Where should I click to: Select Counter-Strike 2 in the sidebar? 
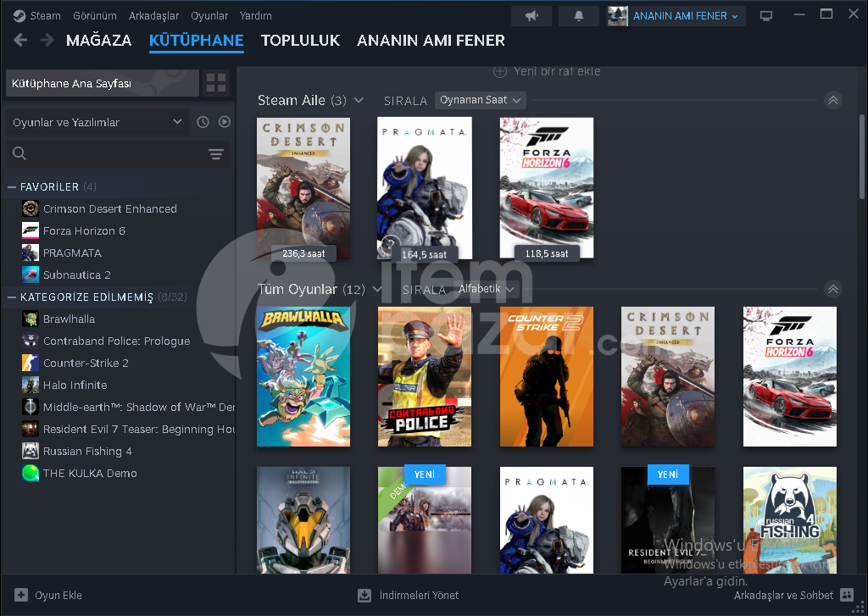[x=86, y=363]
